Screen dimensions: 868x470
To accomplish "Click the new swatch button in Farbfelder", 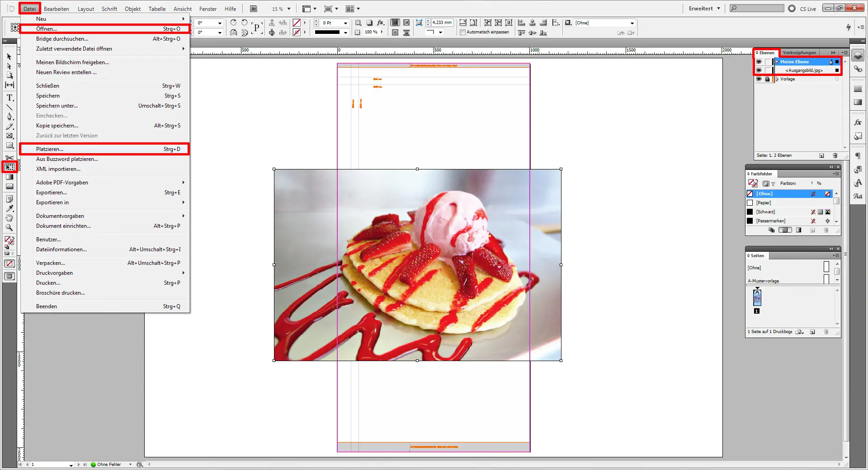I will pos(813,230).
